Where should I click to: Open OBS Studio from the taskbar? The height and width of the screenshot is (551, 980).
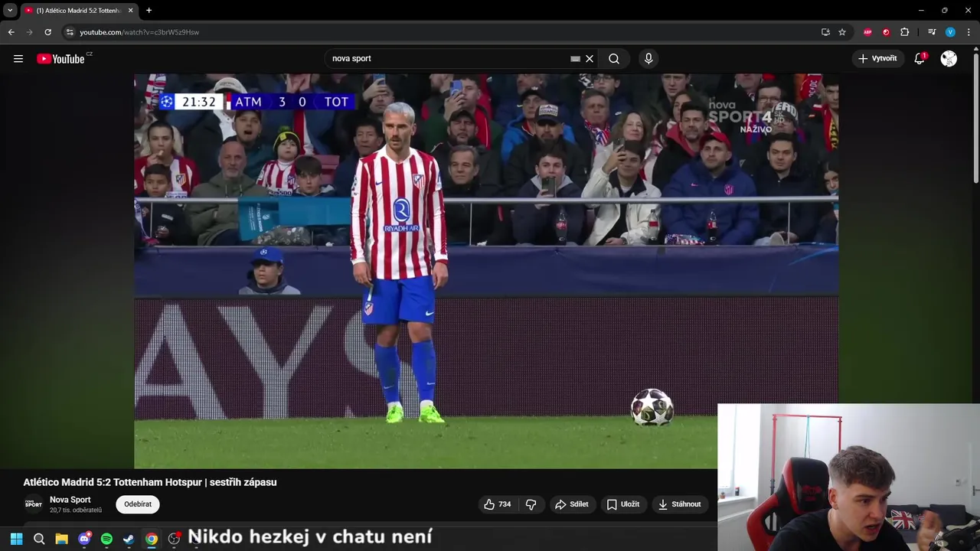tap(174, 539)
